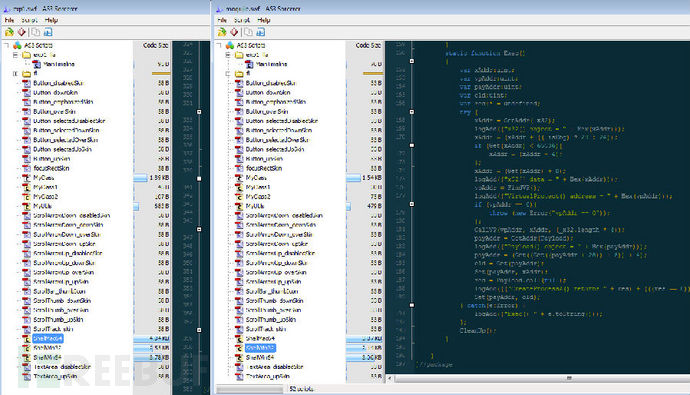Click the MainTimeline script icon in right window

pyautogui.click(x=249, y=64)
